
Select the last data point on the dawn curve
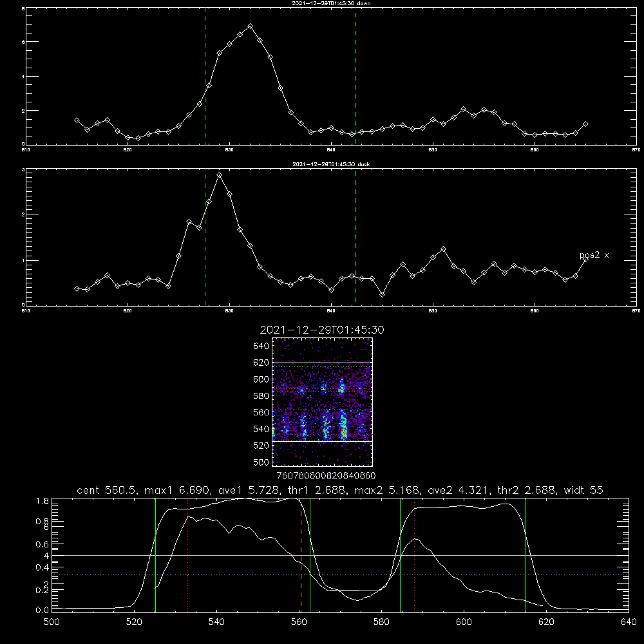585,124
